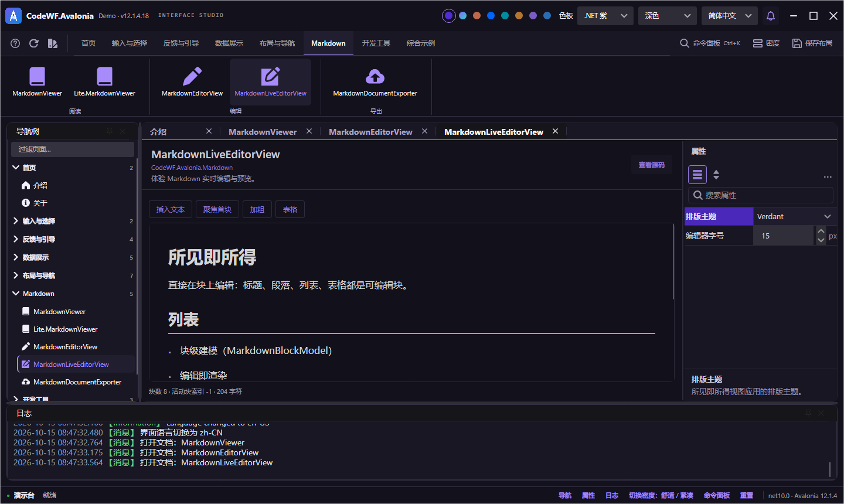Switch to the 输入与选择 ribbon tab
Image resolution: width=844 pixels, height=504 pixels.
pyautogui.click(x=130, y=43)
